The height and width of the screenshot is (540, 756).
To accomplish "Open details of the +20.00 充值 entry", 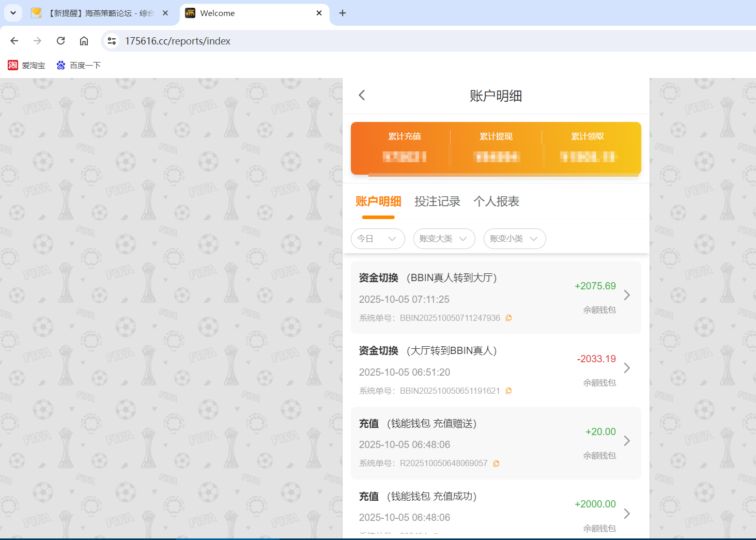I will click(x=627, y=441).
